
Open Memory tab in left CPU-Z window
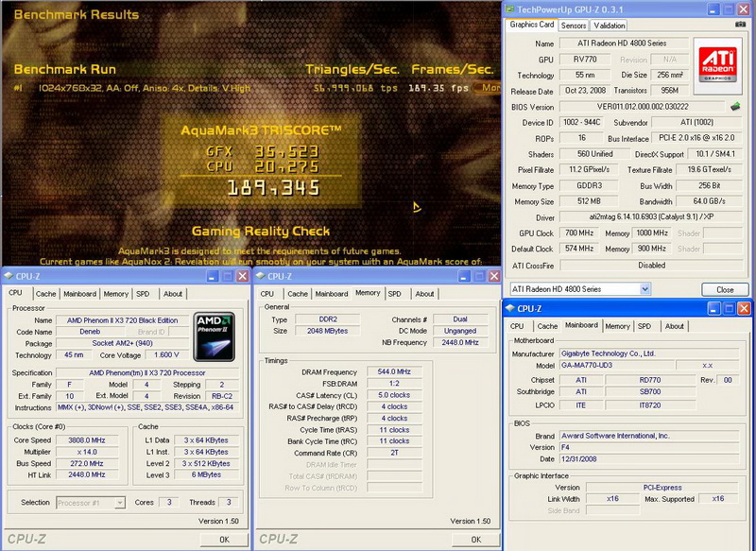[115, 294]
